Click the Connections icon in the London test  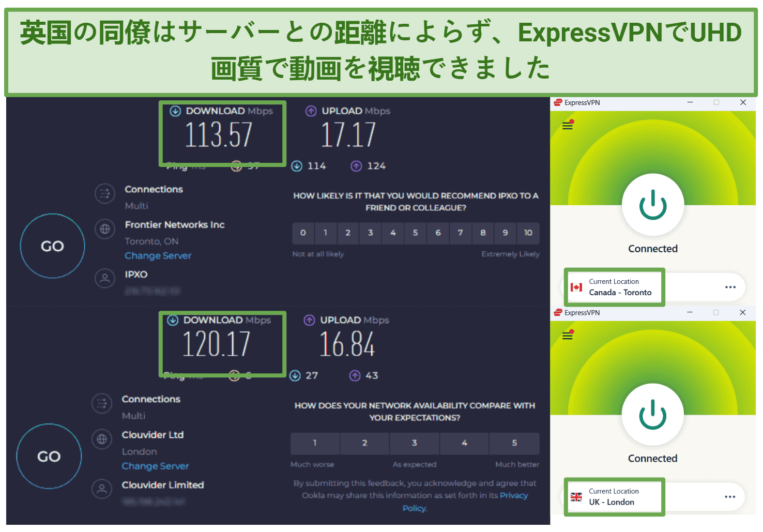pos(102,404)
